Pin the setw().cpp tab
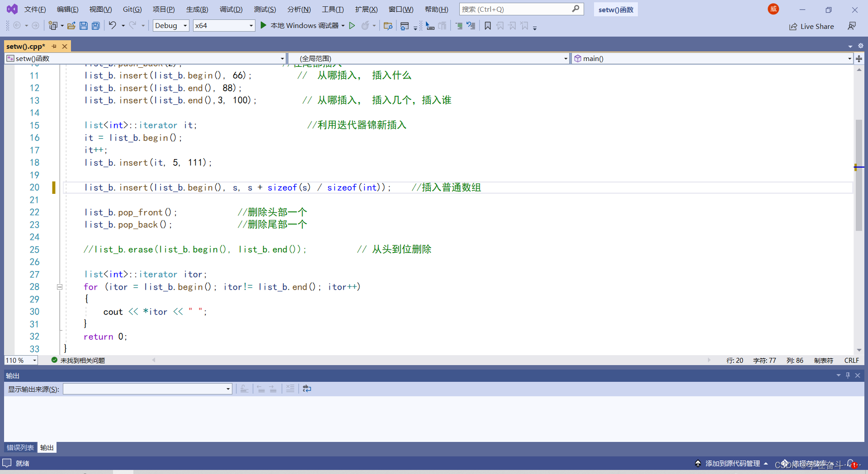The image size is (868, 474). coord(54,46)
